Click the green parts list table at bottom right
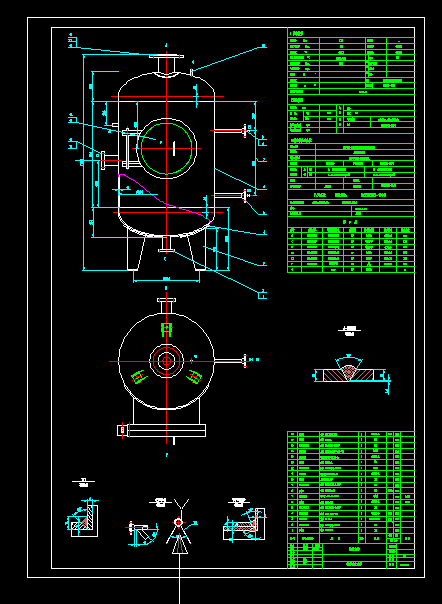Viewport: 442px width, 604px height. pyautogui.click(x=351, y=487)
